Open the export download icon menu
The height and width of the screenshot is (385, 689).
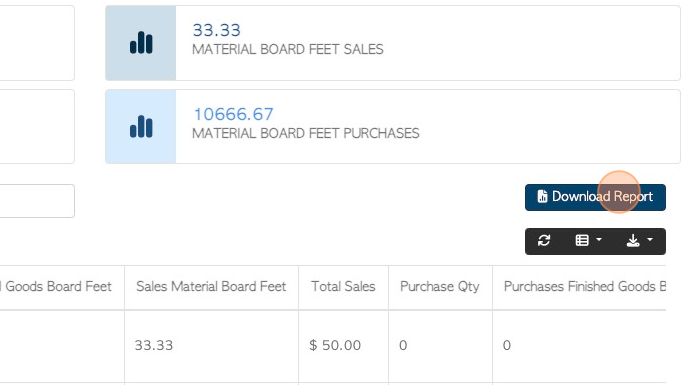[x=633, y=240]
